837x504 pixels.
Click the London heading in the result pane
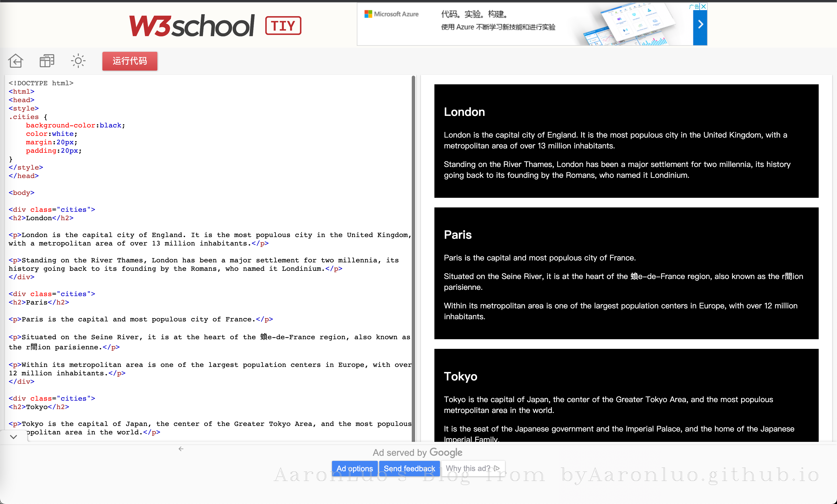coord(464,112)
